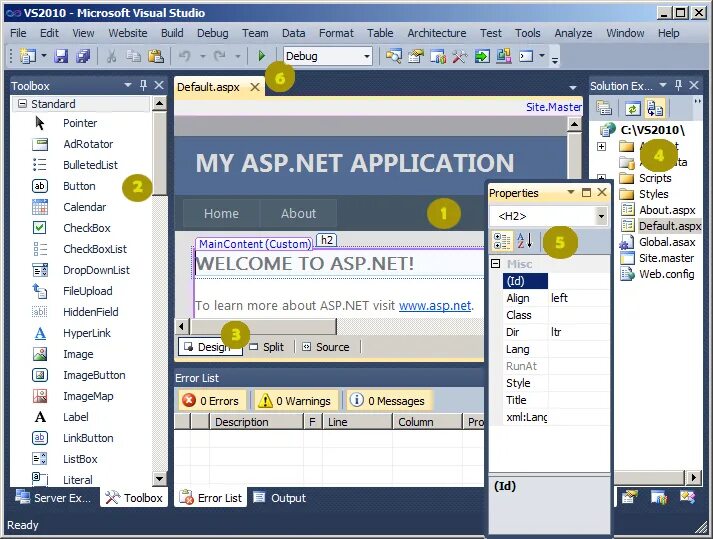Click the Description column header

pyautogui.click(x=256, y=422)
